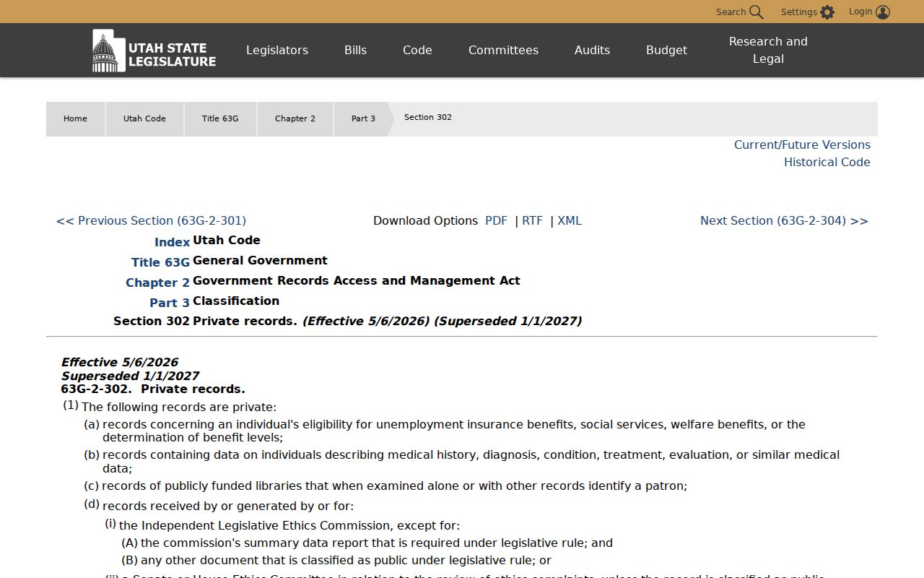The width and height of the screenshot is (924, 578).
Task: Click the Independent Legislative Ethics Commission line
Action: (x=289, y=525)
